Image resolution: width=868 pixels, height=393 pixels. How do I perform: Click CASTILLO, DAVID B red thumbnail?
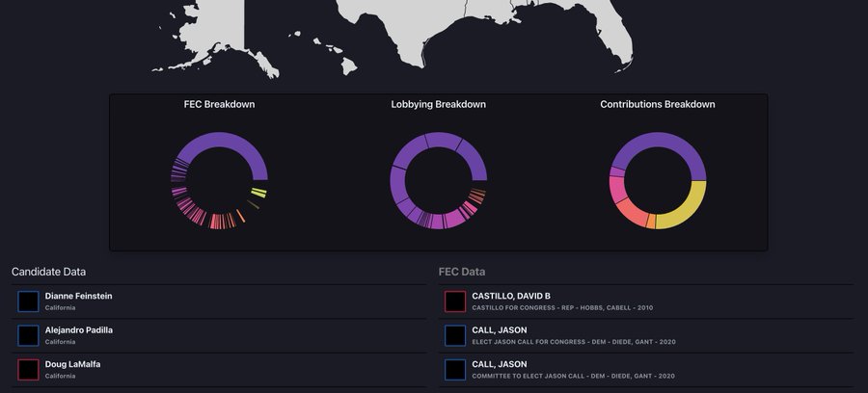coord(455,301)
